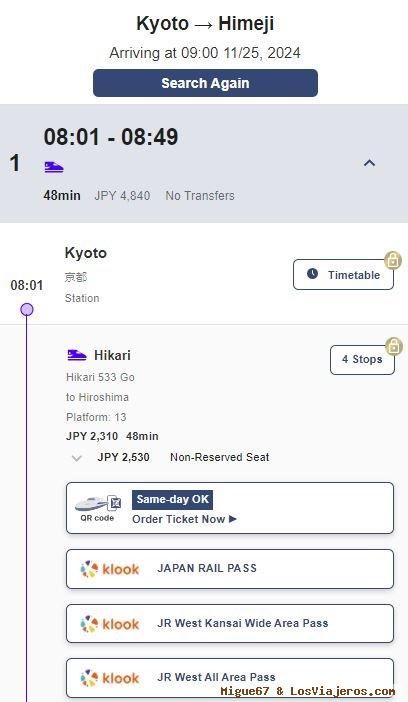Click the clock icon in Timetable button
This screenshot has width=408, height=702.
(x=313, y=274)
